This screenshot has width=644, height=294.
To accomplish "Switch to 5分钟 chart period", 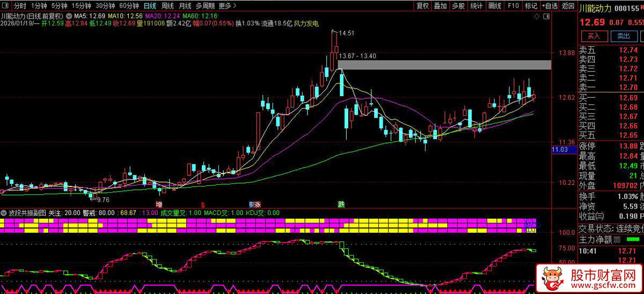I will [60, 6].
